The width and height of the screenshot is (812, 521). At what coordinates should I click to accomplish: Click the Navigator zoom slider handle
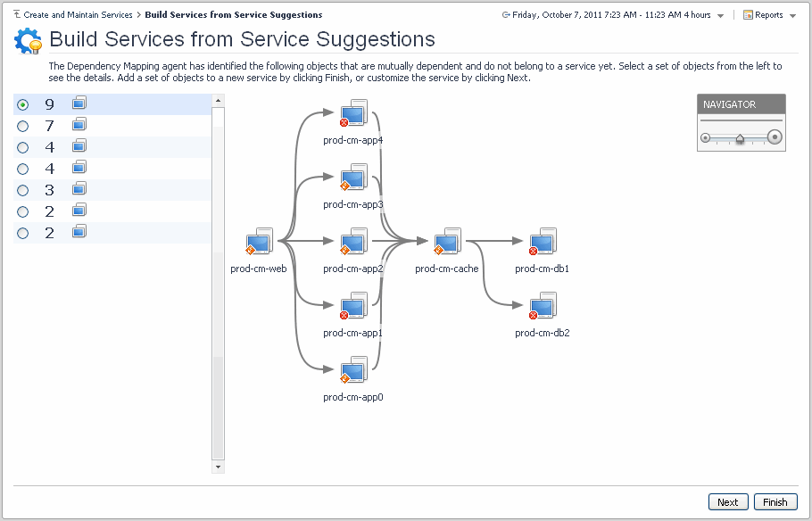point(740,137)
